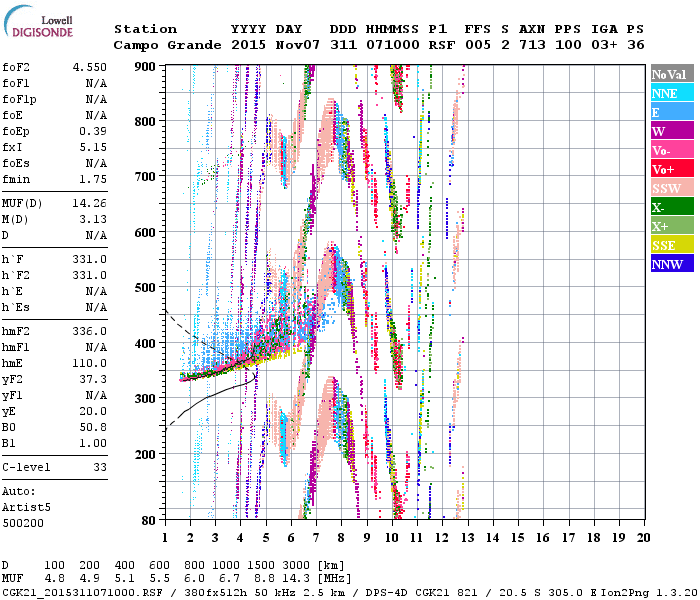This screenshot has width=700, height=600.
Task: Select the X- dark green legend swatch
Action: click(672, 207)
